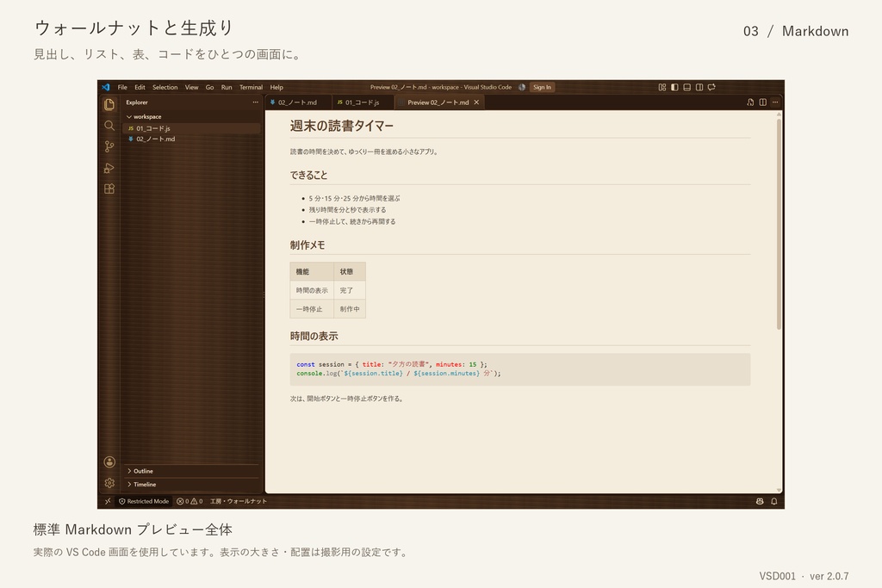Open the Source Control view icon
Viewport: 882px width, 588px height.
tap(109, 146)
